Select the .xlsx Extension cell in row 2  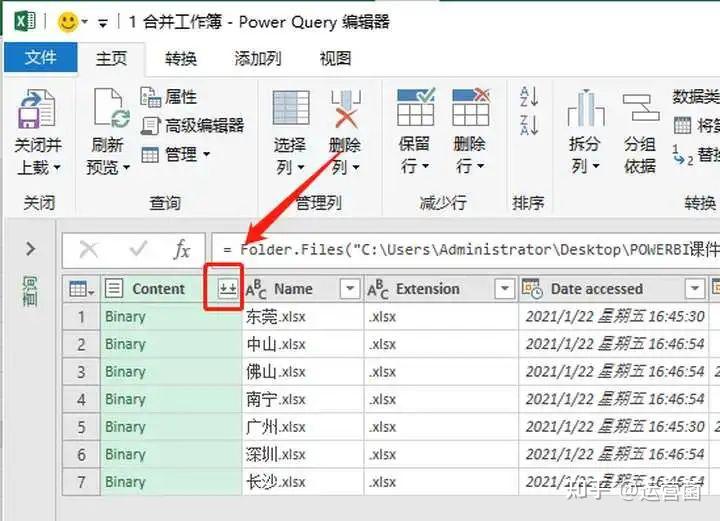(441, 344)
